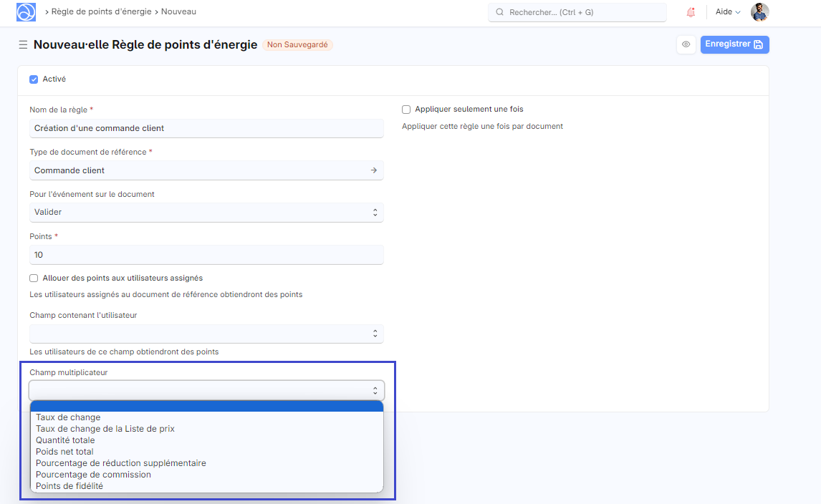Click the eye preview icon

coord(686,44)
